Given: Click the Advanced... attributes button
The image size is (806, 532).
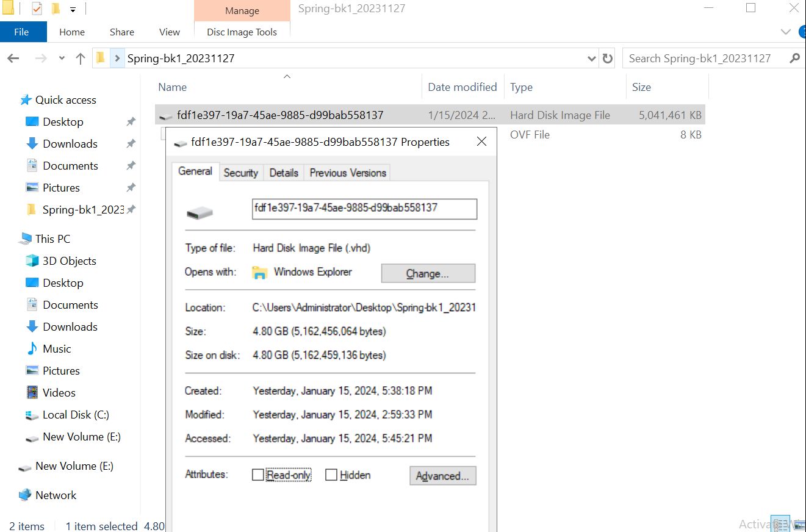Looking at the screenshot, I should point(442,476).
